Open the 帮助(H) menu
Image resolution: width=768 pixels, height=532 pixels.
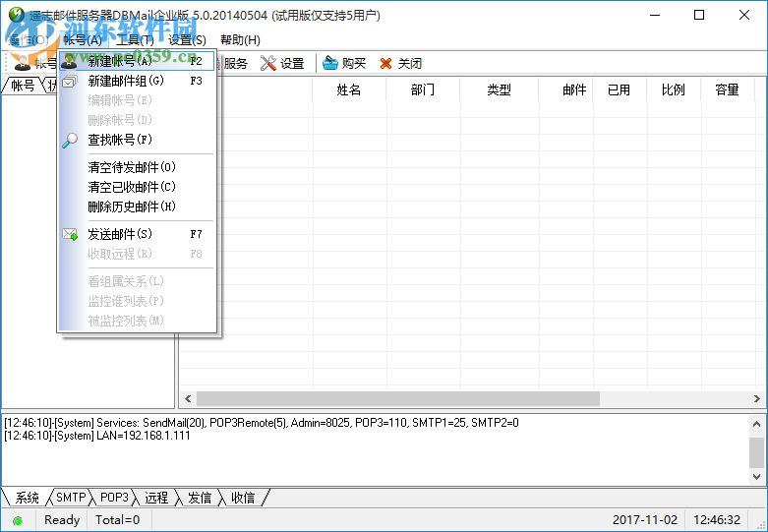tap(240, 40)
